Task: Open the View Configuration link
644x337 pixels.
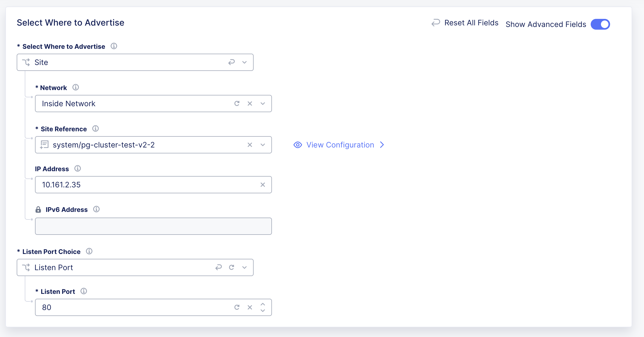Action: point(340,145)
